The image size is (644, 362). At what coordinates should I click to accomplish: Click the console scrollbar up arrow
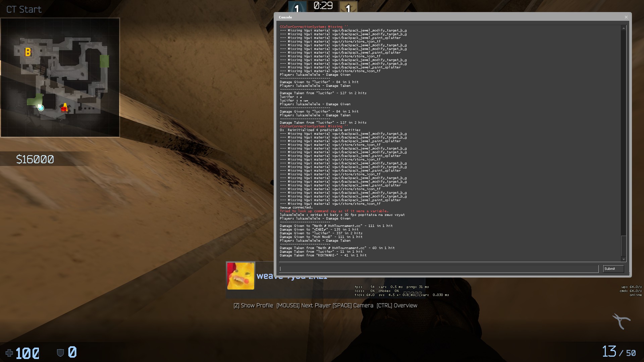(x=624, y=28)
